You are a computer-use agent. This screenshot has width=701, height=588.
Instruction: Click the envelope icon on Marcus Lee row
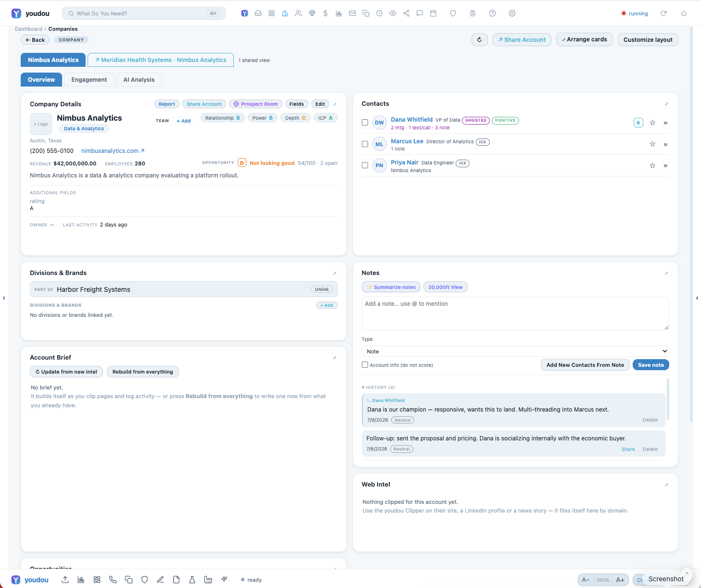point(665,144)
